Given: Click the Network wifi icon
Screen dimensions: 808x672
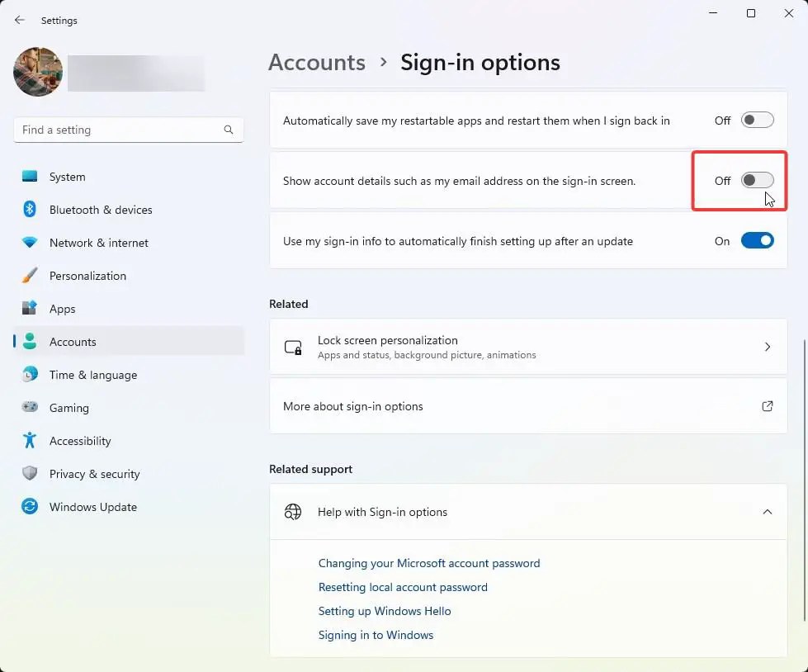Looking at the screenshot, I should coord(30,242).
